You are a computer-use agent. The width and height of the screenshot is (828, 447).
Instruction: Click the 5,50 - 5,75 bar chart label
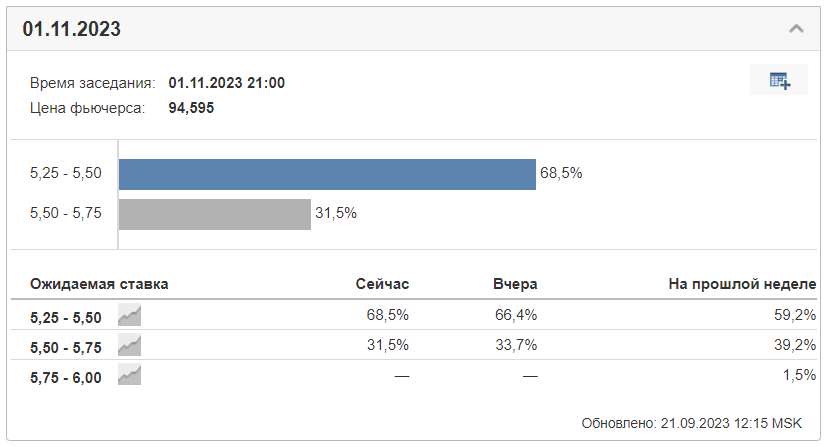click(66, 214)
